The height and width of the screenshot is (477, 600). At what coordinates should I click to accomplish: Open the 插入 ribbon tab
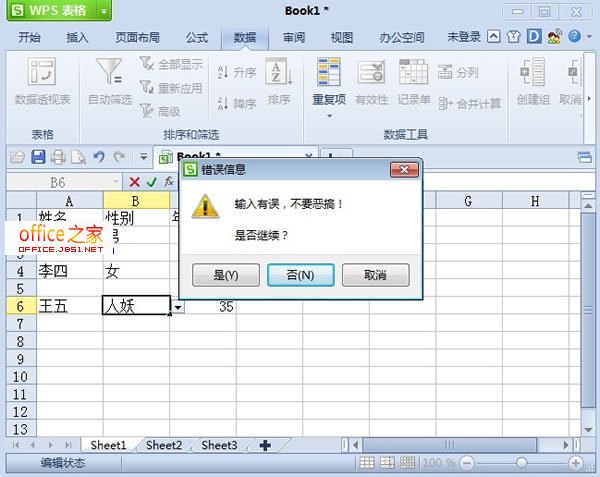click(77, 37)
